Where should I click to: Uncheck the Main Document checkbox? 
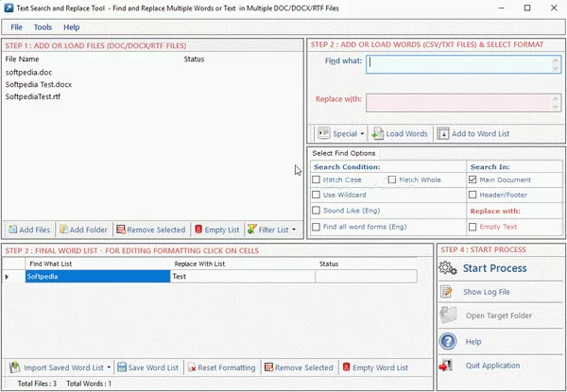472,179
